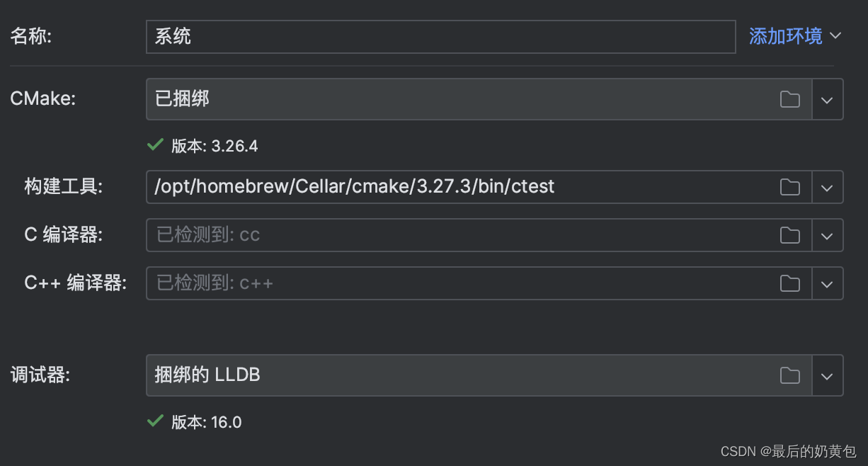This screenshot has height=466, width=868.
Task: Click the 调试器 field showing 捆绑的 LLDB
Action: tap(425, 376)
